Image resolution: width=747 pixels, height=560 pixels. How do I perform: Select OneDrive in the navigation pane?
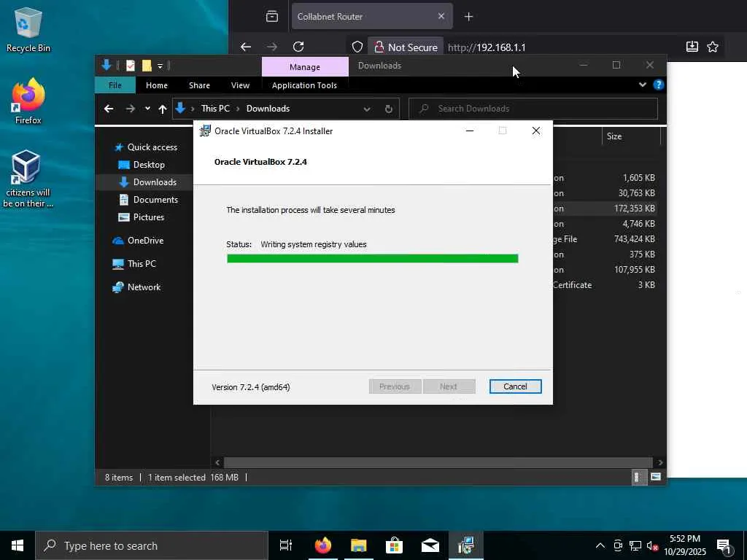tap(145, 241)
